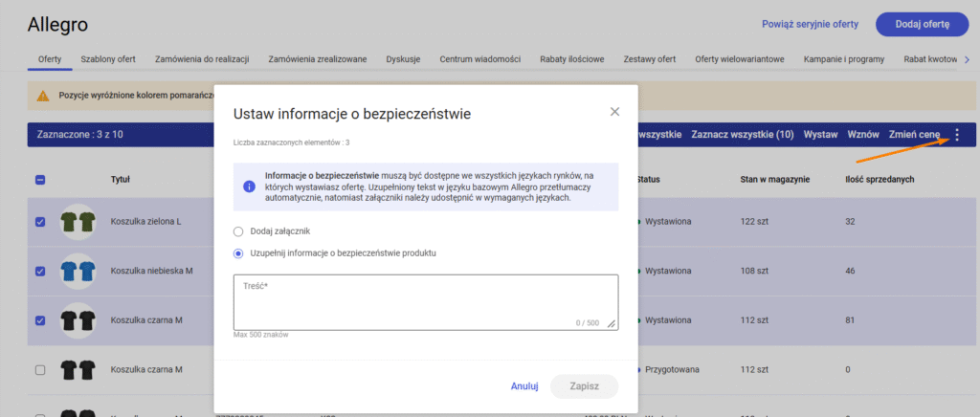Image resolution: width=980 pixels, height=417 pixels.
Task: Select Uzupełnij informacje o bezpieczeństwie produktu radio
Action: [237, 253]
